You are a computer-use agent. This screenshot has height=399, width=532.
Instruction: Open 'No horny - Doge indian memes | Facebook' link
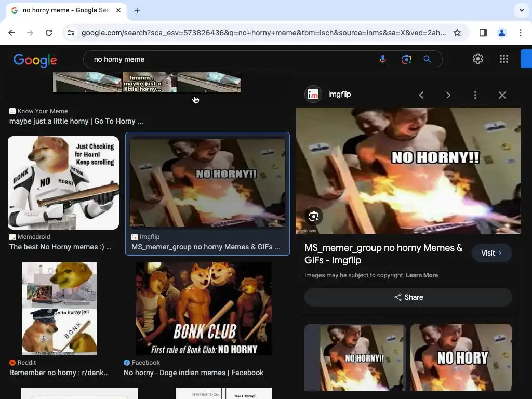pos(193,373)
